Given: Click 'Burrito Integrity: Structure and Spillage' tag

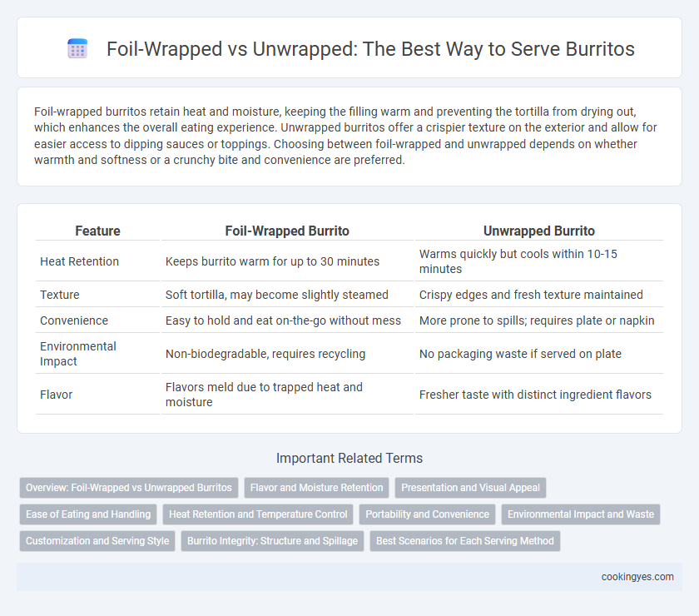Looking at the screenshot, I should coord(272,540).
